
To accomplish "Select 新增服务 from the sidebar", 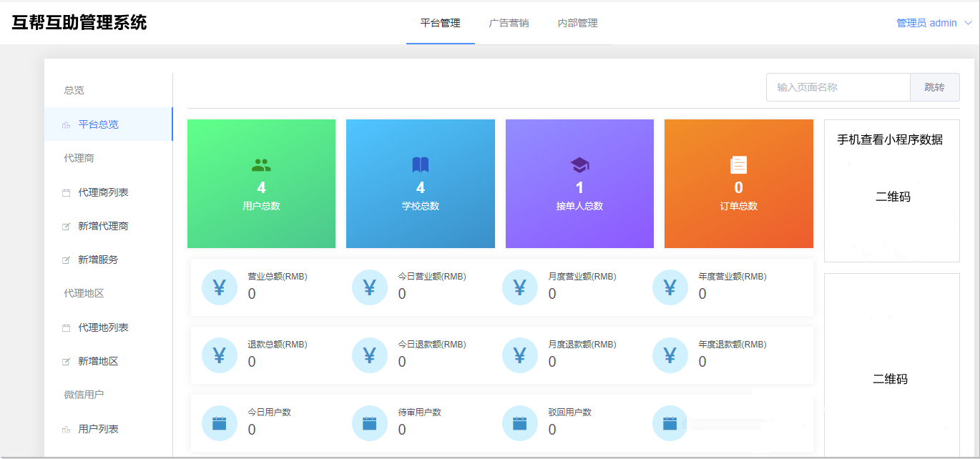I will 98,260.
